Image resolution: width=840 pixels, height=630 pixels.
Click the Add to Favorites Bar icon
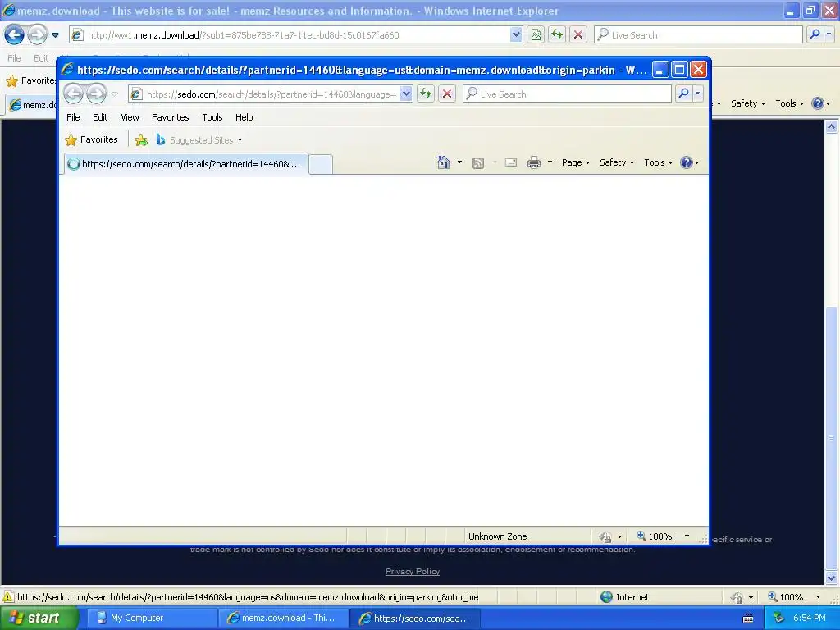[x=141, y=139]
